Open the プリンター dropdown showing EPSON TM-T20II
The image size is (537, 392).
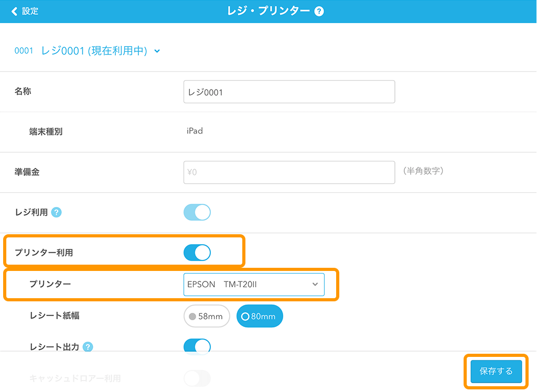click(x=254, y=285)
